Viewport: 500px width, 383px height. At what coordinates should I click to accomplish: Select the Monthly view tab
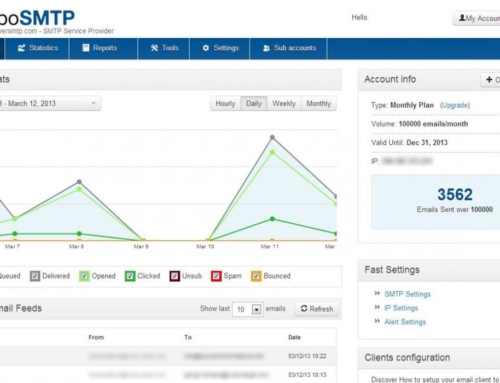click(319, 104)
